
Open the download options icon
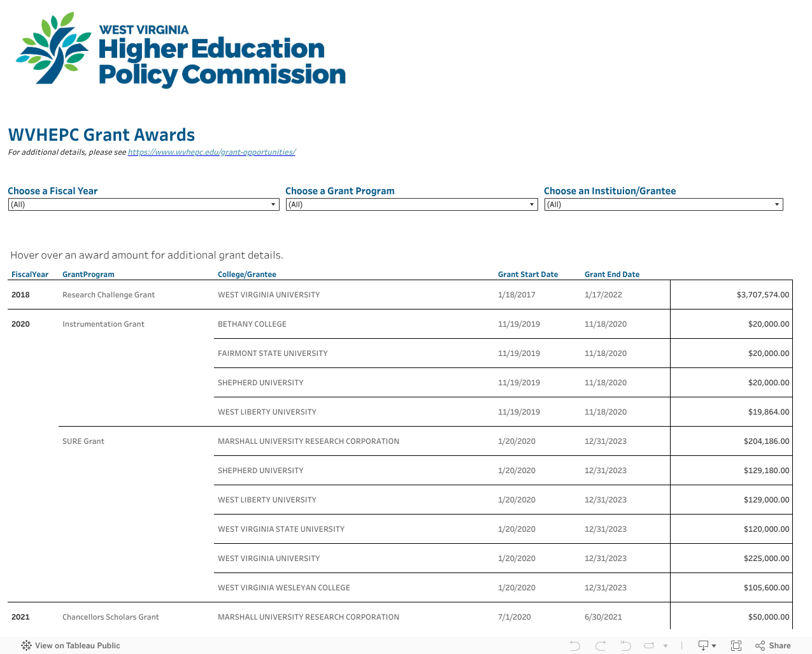[703, 645]
